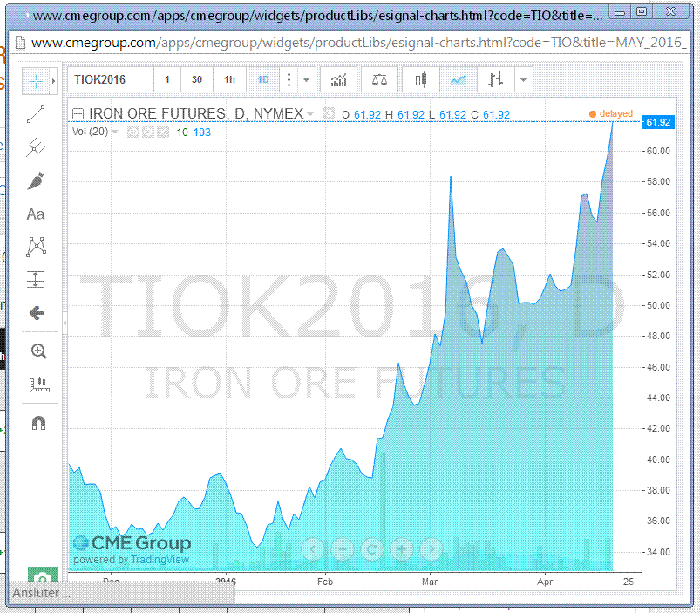Click the blue 103 volume value

tap(202, 132)
